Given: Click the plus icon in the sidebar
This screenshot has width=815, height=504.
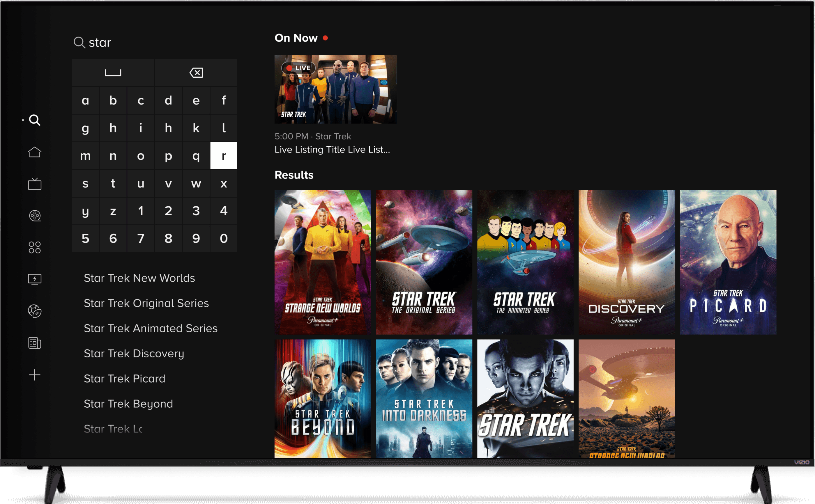Looking at the screenshot, I should click(35, 375).
